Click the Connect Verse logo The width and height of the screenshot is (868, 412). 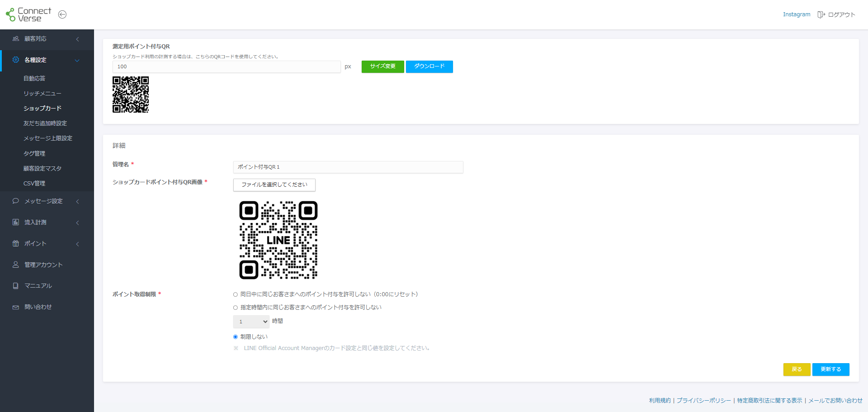tap(28, 14)
